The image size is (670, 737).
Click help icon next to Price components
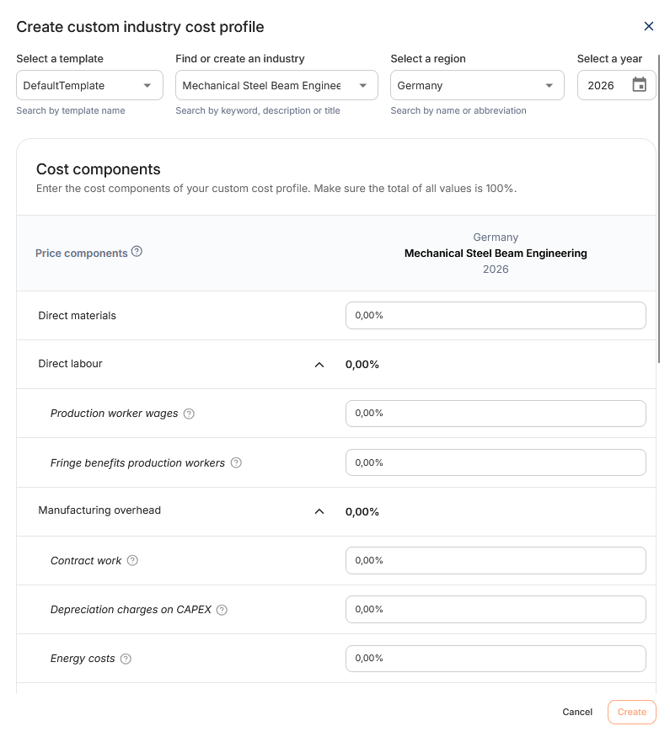click(136, 251)
